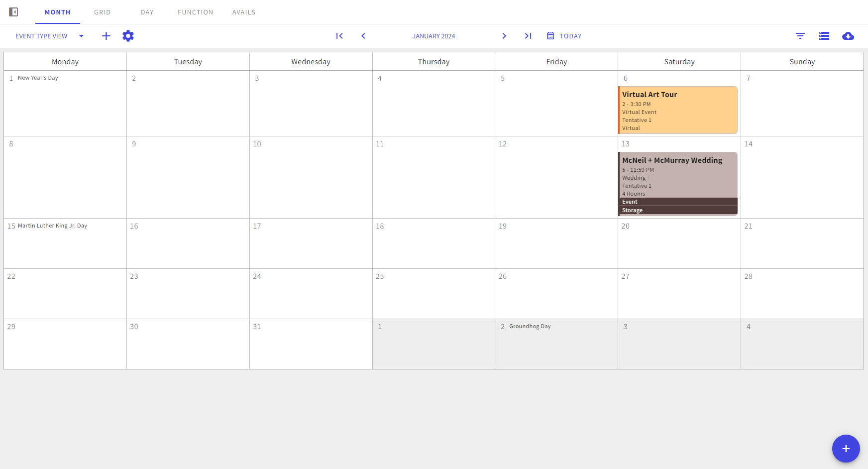
Task: Toggle the list layout icon
Action: [x=824, y=36]
